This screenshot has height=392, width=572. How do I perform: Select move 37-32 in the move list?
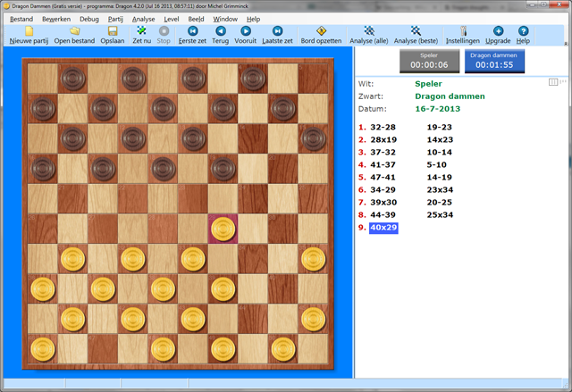coord(383,153)
